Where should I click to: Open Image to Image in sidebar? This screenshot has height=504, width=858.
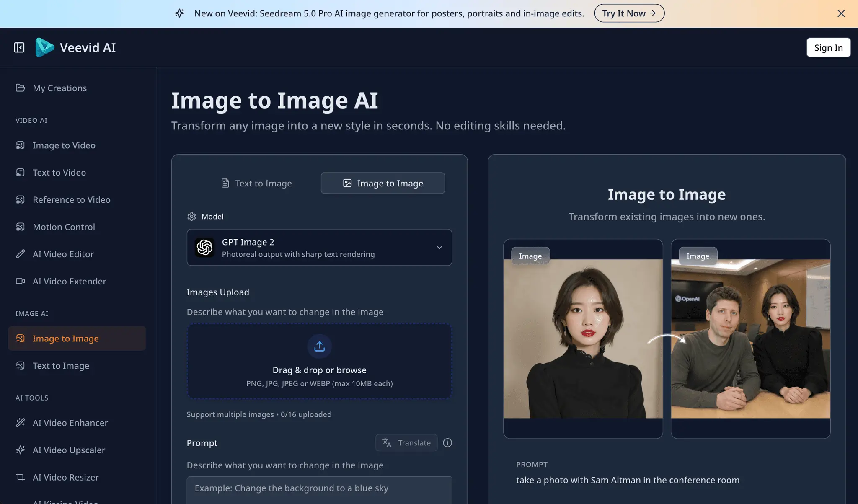[x=77, y=338]
